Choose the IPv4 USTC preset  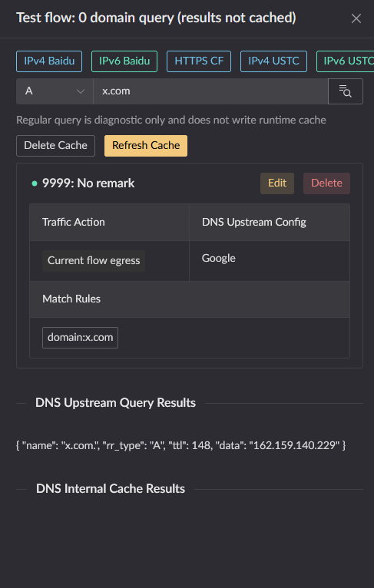click(x=273, y=61)
